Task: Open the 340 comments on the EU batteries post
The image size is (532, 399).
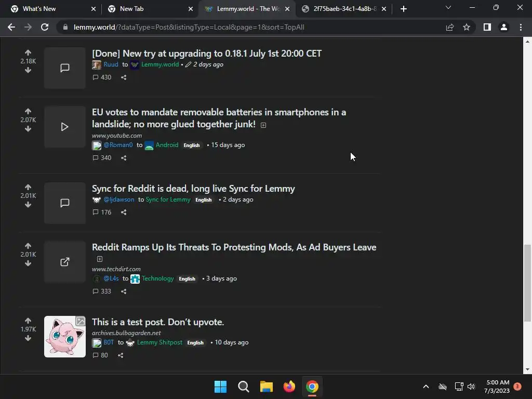Action: (x=102, y=158)
